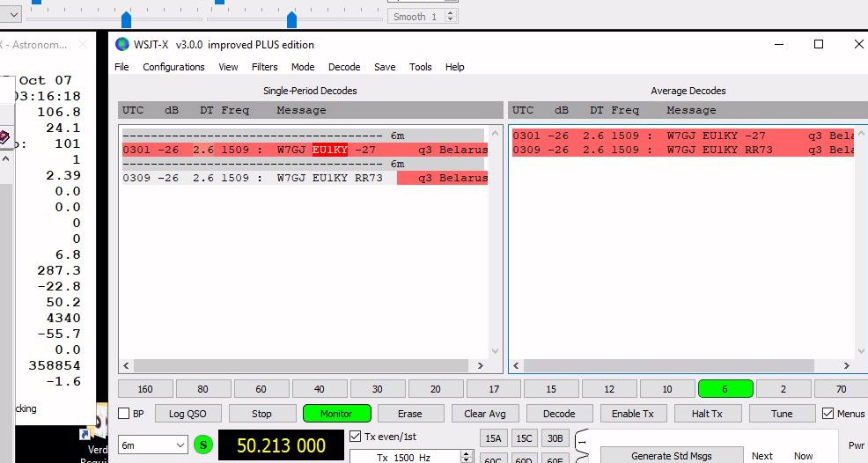The image size is (868, 463).
Task: Click the green S status indicator
Action: (203, 445)
